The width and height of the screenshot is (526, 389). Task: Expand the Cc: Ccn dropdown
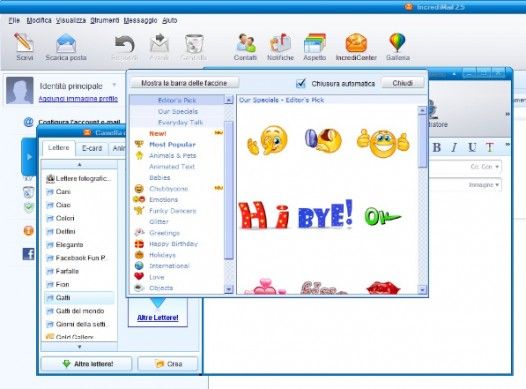pyautogui.click(x=484, y=166)
